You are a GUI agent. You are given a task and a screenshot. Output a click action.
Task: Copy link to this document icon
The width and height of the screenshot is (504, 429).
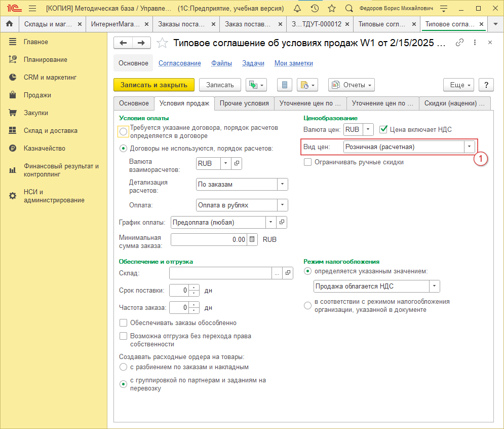[x=460, y=43]
